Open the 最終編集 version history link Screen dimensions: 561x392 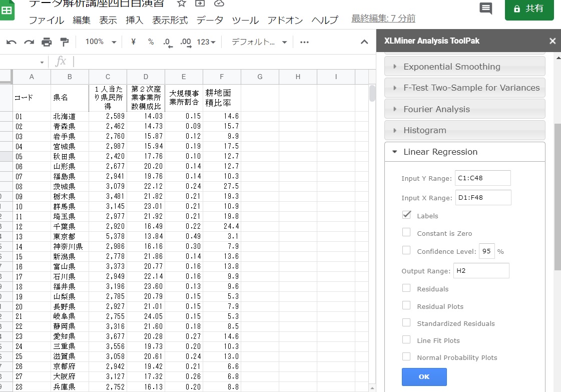[x=383, y=18]
